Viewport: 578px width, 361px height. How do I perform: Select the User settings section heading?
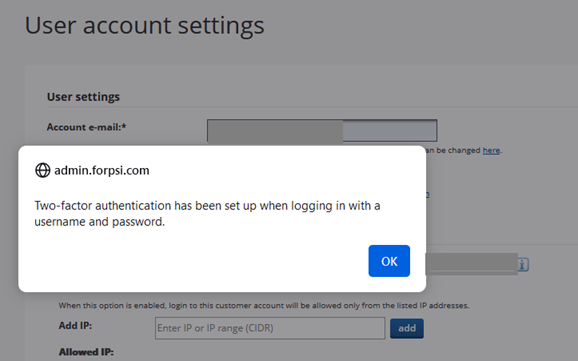[x=83, y=97]
